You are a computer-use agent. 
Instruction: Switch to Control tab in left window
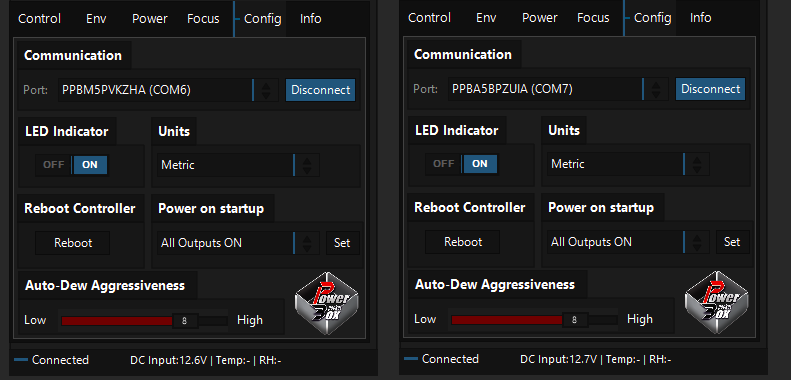(x=39, y=19)
